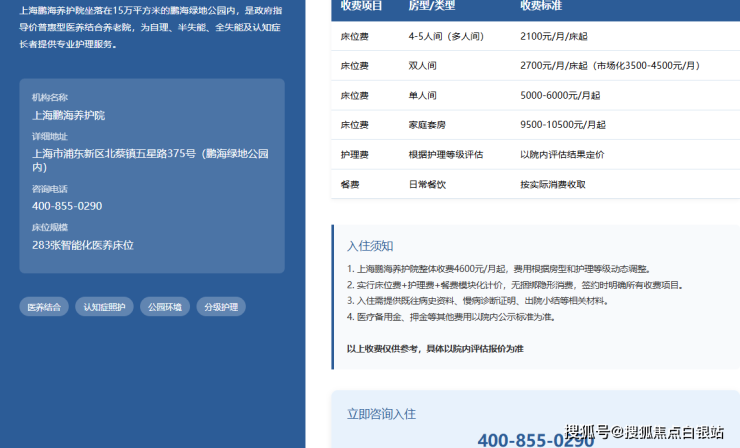Click the large 400-855-0290 consultation number

click(x=536, y=440)
